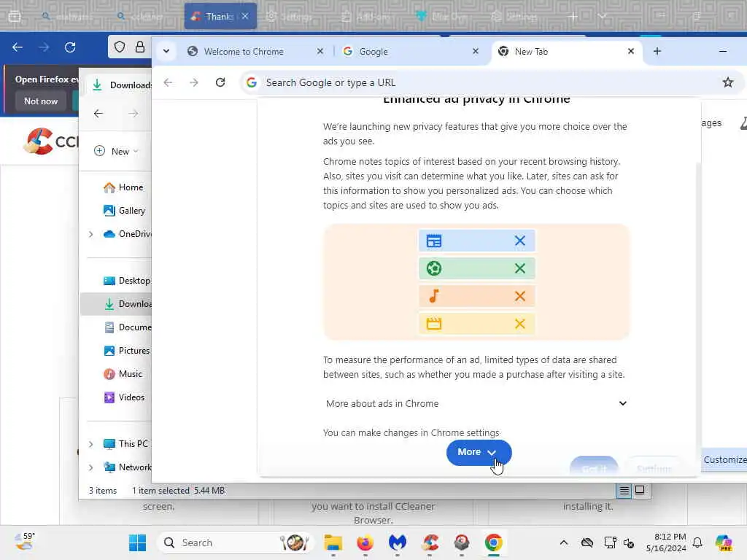Click the More button in privacy dialog
This screenshot has width=747, height=560.
[x=479, y=452]
